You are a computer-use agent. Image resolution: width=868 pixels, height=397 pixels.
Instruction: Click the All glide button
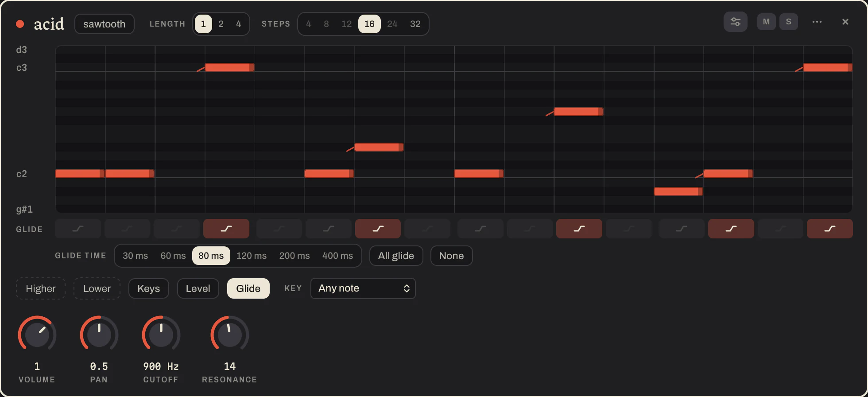396,256
